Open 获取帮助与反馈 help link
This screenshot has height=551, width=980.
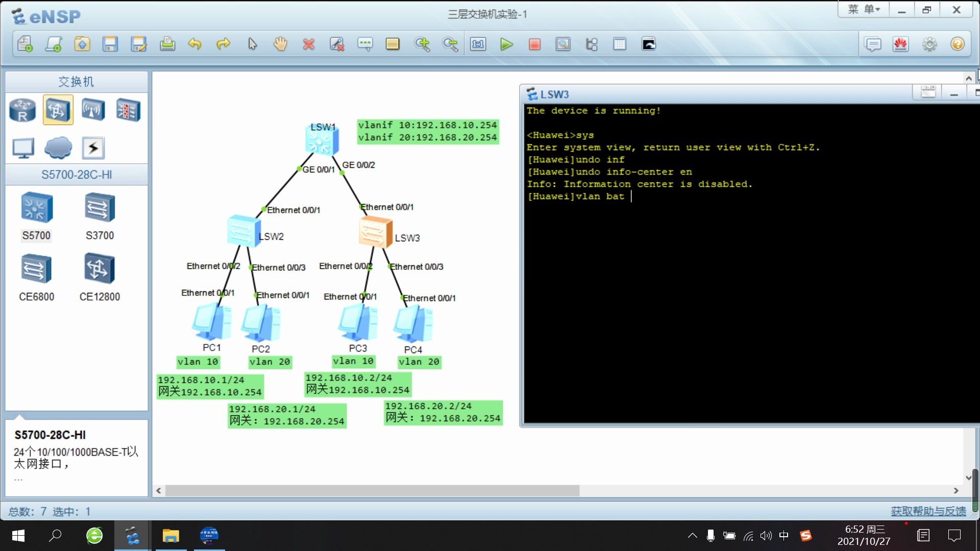coord(928,511)
